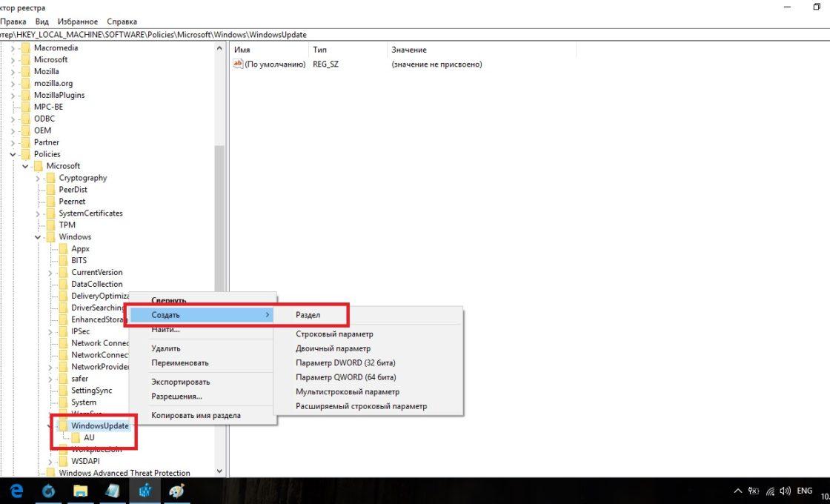This screenshot has width=830, height=504.
Task: Click Переименовать in the context menu
Action: point(180,362)
